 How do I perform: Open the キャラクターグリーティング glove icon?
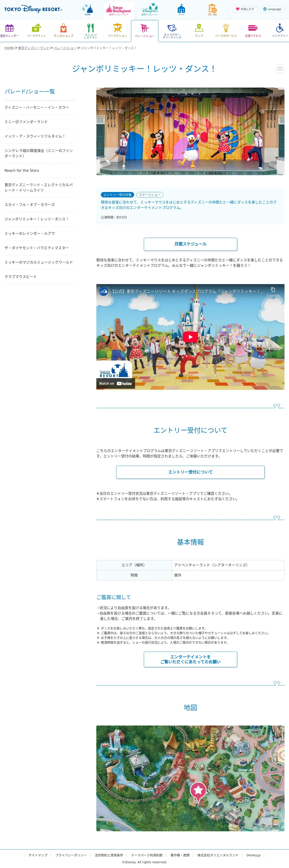[x=172, y=31]
